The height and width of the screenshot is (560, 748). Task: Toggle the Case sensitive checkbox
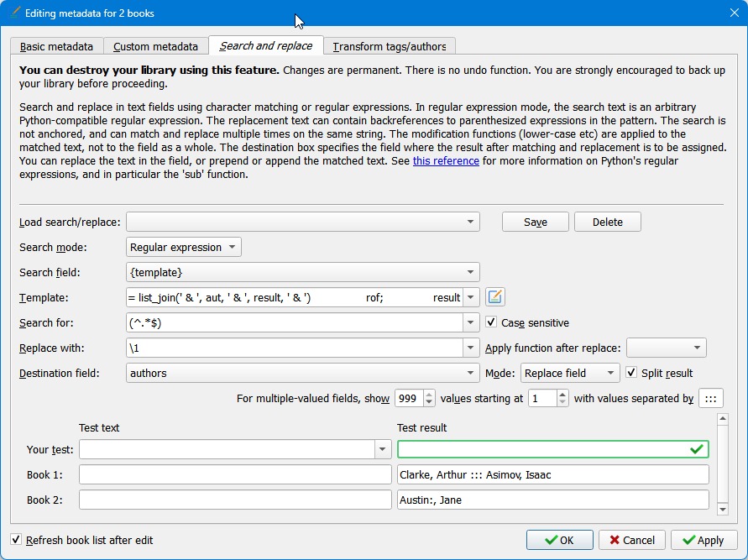(492, 322)
